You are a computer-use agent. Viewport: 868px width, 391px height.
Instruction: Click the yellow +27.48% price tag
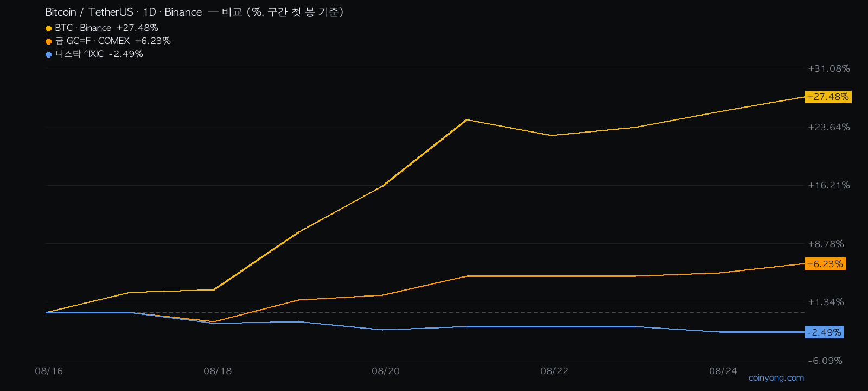[x=828, y=97]
